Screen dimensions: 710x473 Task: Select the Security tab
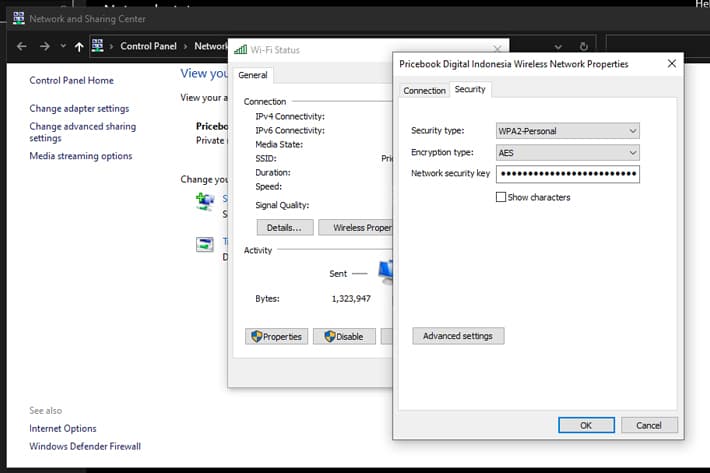tap(470, 89)
